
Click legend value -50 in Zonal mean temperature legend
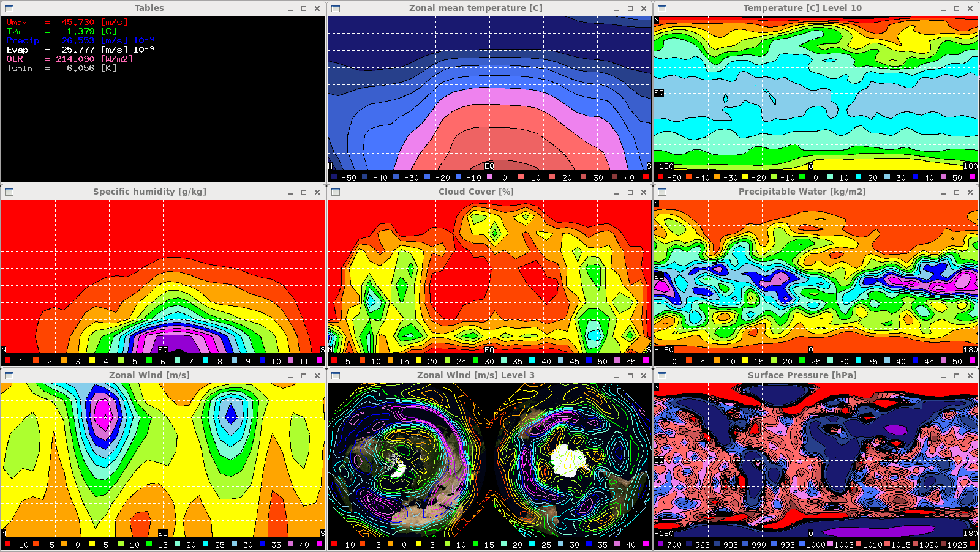point(349,177)
